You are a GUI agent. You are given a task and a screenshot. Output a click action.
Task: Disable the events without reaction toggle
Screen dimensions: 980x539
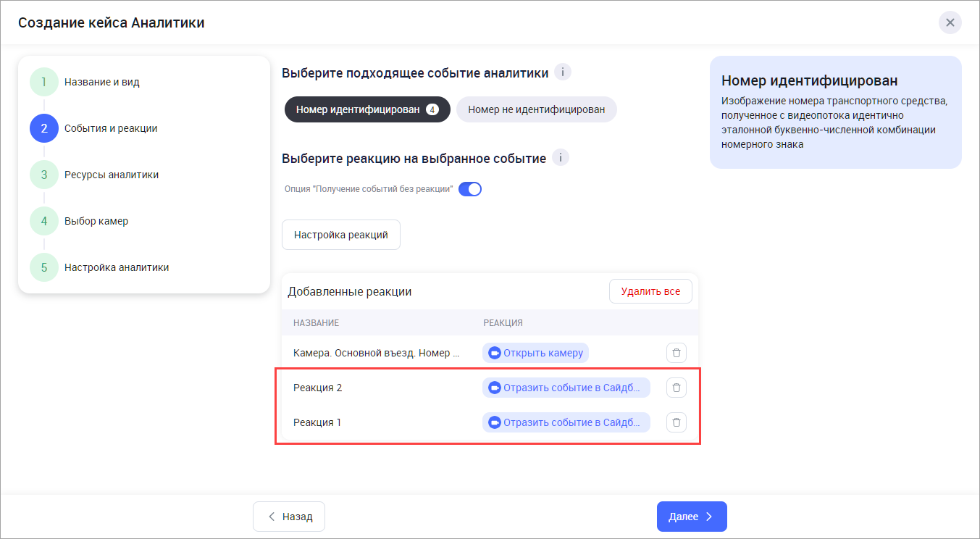point(470,190)
